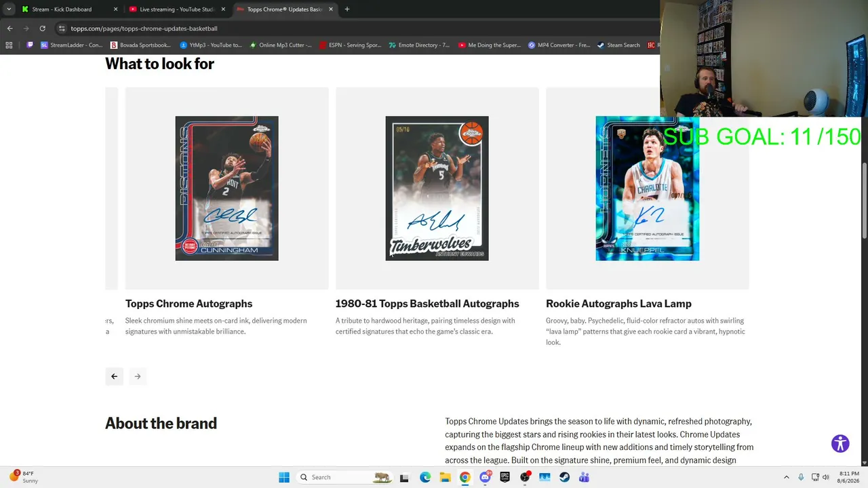The image size is (868, 488).
Task: Open the Bovada Sportsbook bookmark
Action: (140, 45)
